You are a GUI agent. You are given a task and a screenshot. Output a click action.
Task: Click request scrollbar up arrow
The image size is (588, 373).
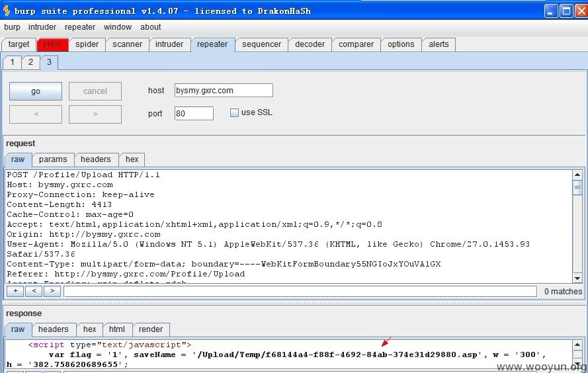(577, 175)
